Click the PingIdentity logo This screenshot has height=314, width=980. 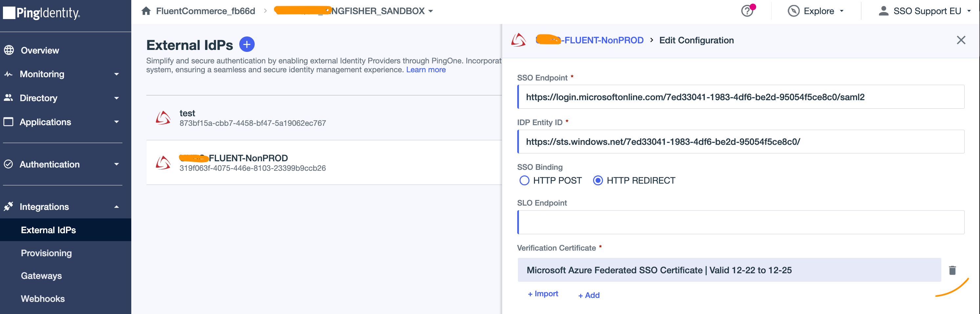point(42,13)
